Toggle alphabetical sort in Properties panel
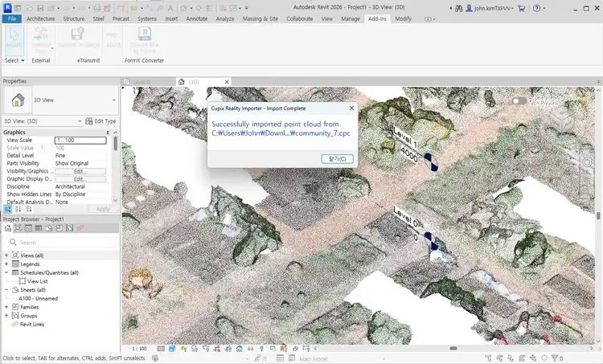 tap(18, 209)
